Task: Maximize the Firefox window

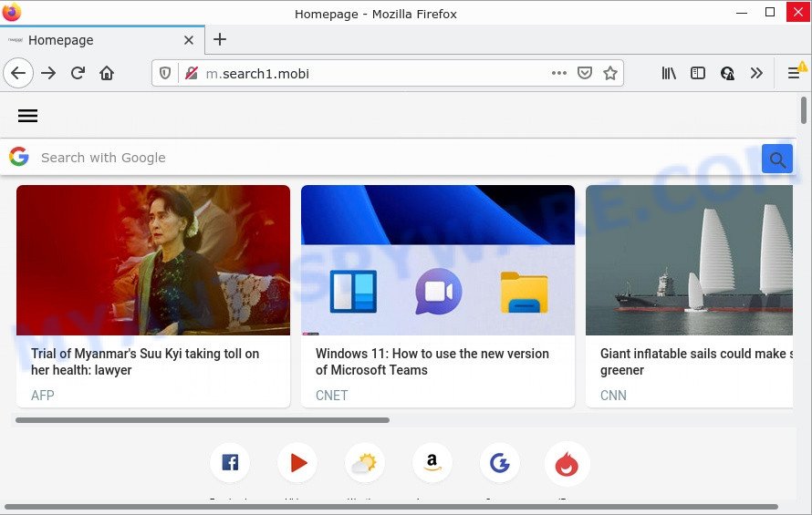Action: [x=770, y=12]
